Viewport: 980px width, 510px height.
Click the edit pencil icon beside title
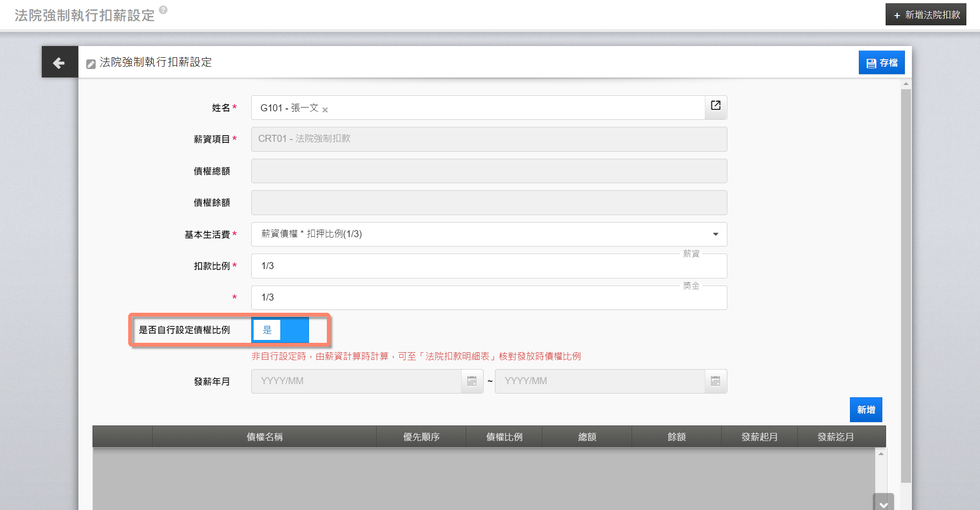pyautogui.click(x=91, y=64)
